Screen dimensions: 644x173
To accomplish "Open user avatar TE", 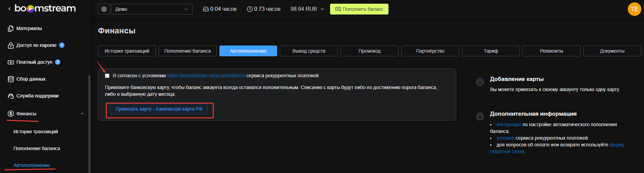I will (634, 9).
